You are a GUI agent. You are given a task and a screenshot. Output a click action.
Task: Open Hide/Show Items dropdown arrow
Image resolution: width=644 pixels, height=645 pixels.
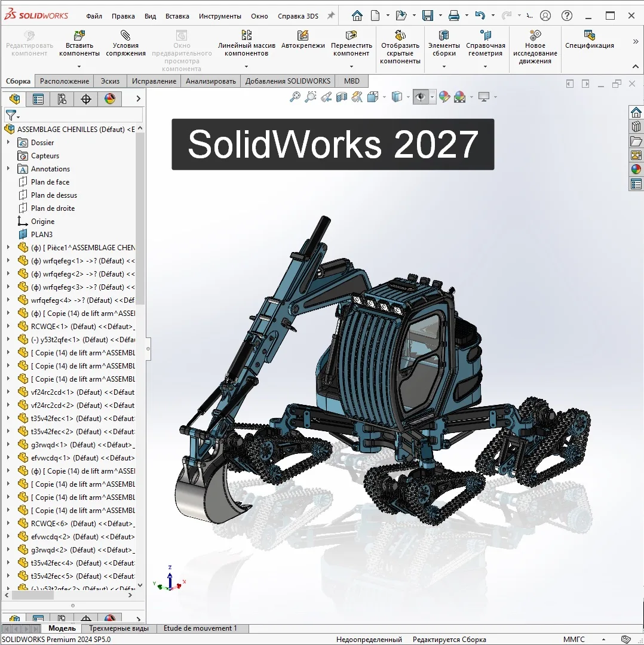point(432,97)
